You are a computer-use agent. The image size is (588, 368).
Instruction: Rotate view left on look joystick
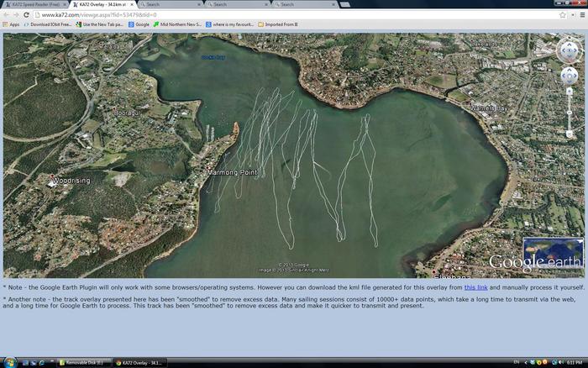pos(563,50)
